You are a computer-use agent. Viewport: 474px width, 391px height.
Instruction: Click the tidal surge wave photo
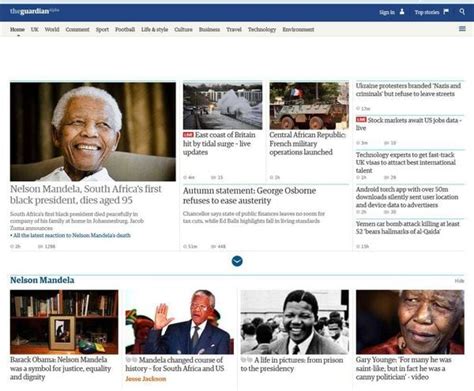pos(222,106)
